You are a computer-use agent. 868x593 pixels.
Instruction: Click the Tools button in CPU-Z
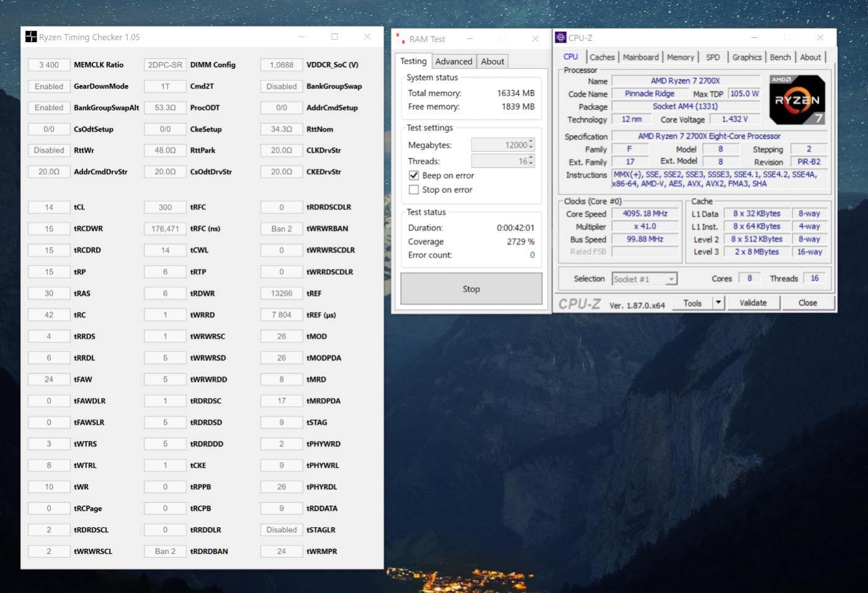click(x=692, y=303)
